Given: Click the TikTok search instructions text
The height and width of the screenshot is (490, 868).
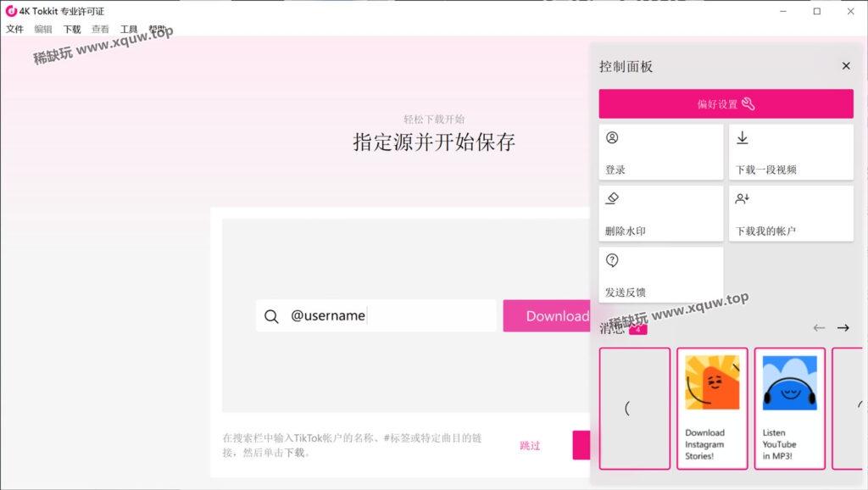Looking at the screenshot, I should (x=352, y=445).
